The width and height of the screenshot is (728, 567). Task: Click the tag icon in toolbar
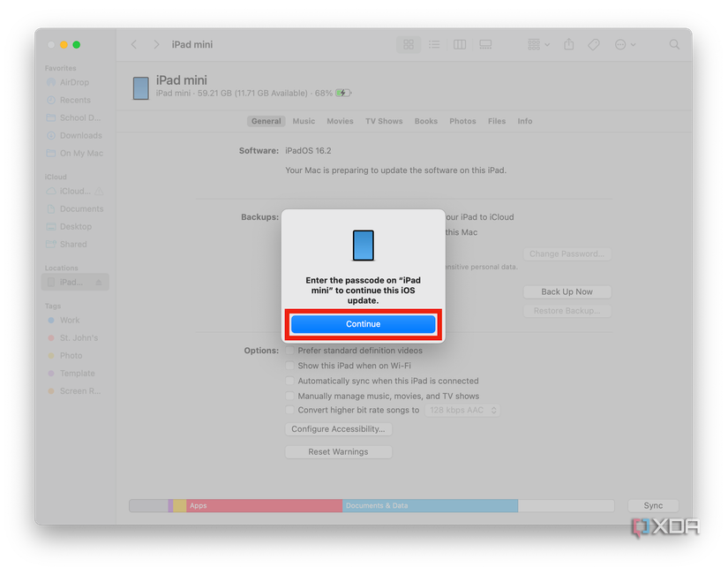tap(593, 45)
